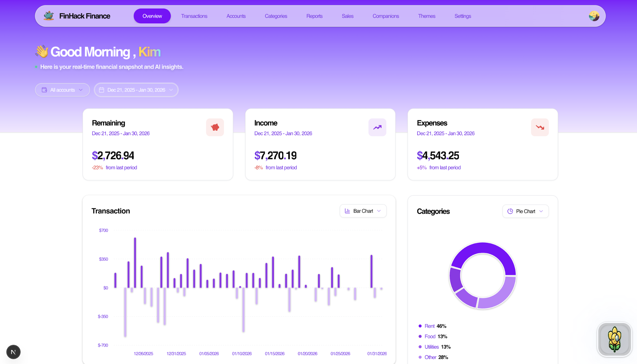Change chart type from Bar Chart dropdown

pos(363,211)
